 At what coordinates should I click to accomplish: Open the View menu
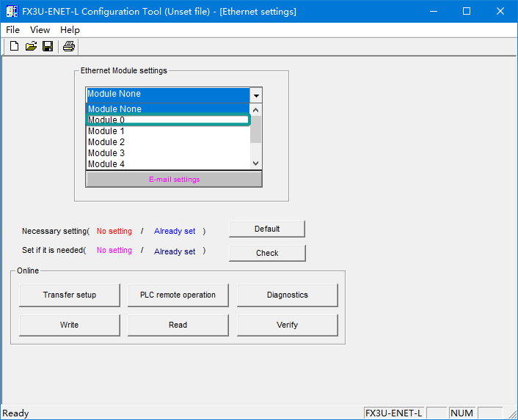pyautogui.click(x=40, y=30)
